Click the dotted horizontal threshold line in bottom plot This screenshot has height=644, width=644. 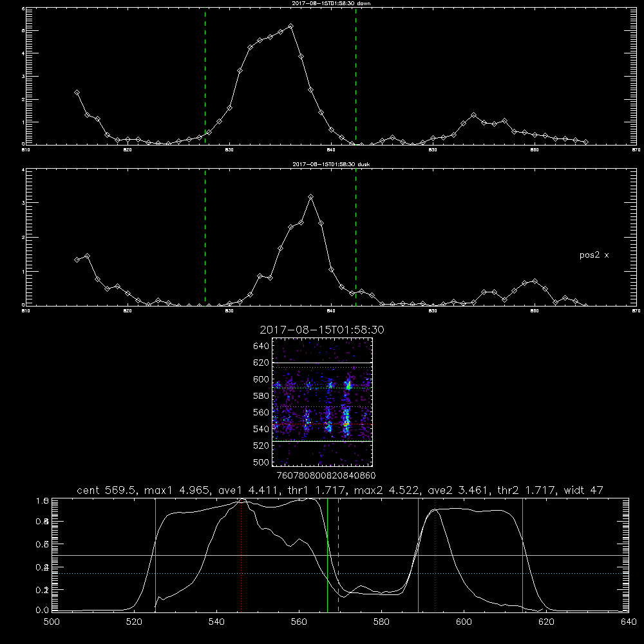[x=340, y=573]
